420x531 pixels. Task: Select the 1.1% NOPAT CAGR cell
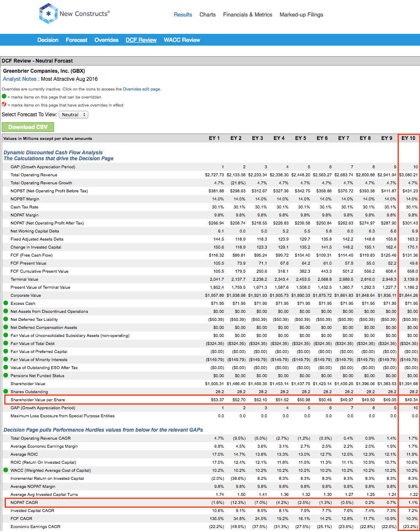(413, 502)
